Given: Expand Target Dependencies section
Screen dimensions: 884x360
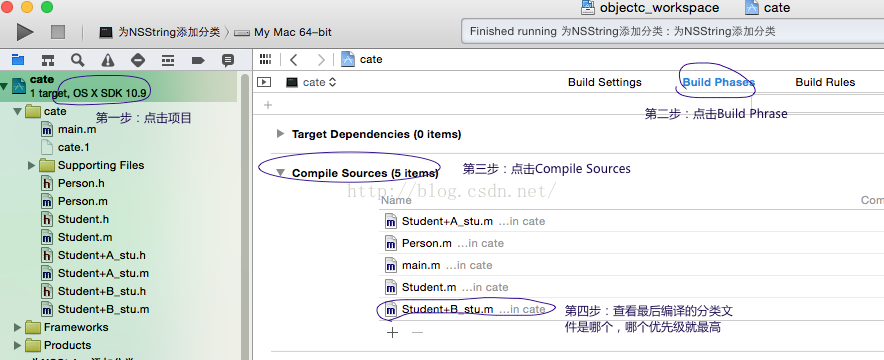Looking at the screenshot, I should [x=280, y=134].
